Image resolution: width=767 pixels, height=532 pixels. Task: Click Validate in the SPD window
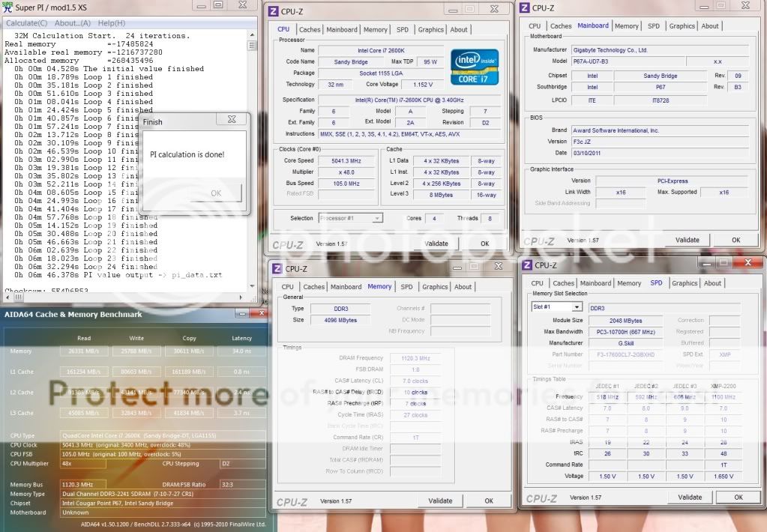(690, 498)
